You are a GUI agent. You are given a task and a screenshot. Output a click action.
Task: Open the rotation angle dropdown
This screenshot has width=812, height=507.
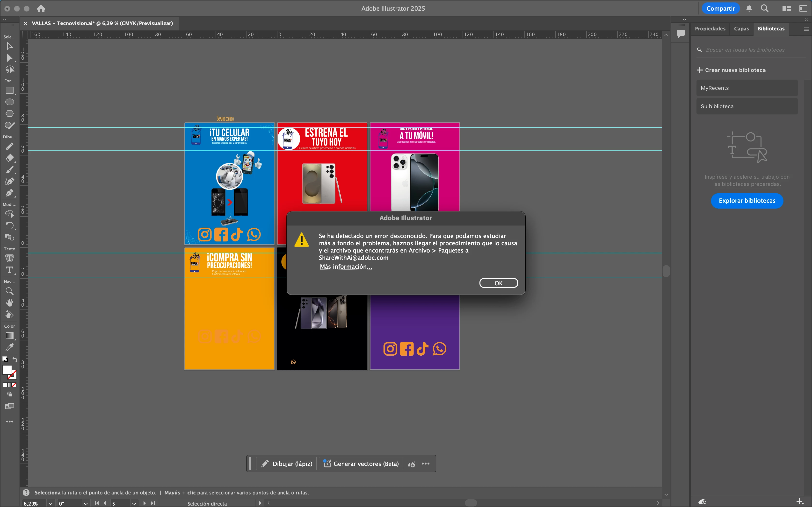coord(86,503)
